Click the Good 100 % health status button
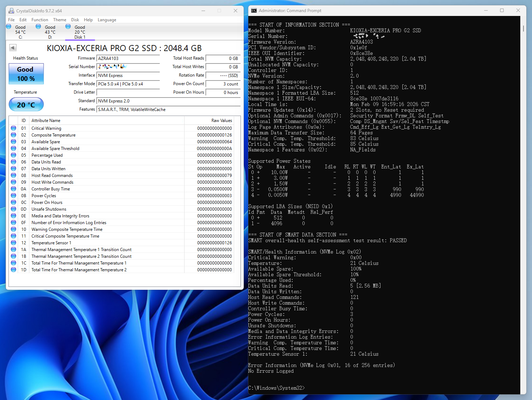 point(26,74)
